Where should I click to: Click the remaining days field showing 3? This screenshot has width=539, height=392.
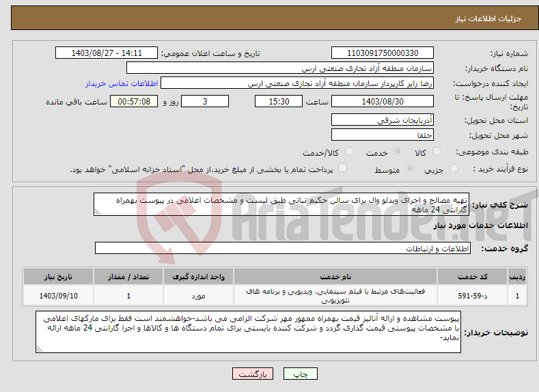(x=205, y=101)
